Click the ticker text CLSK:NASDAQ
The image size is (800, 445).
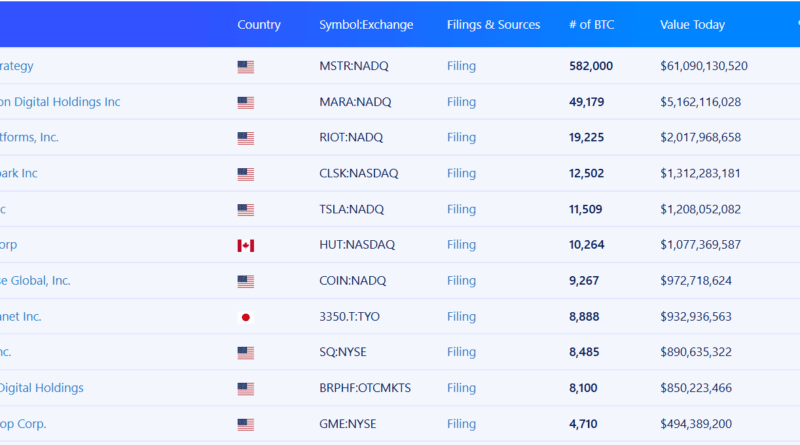(359, 173)
